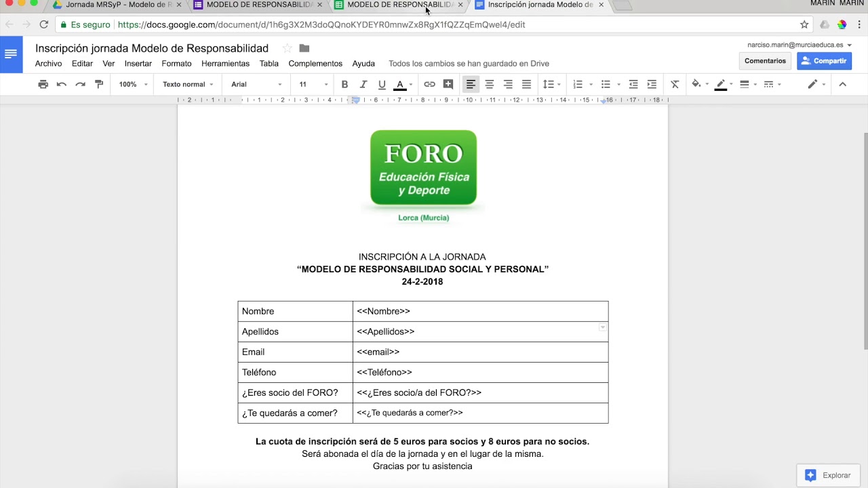
Task: Collapse the menus with the up chevron
Action: pyautogui.click(x=843, y=84)
